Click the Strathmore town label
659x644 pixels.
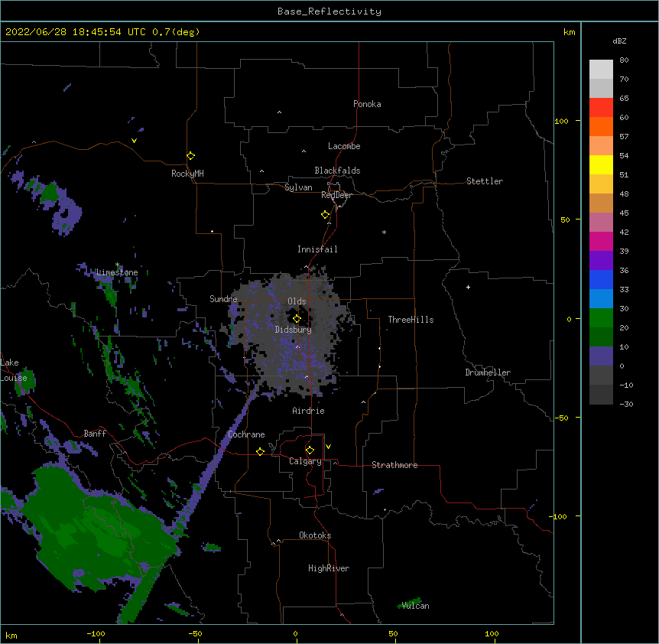(394, 465)
